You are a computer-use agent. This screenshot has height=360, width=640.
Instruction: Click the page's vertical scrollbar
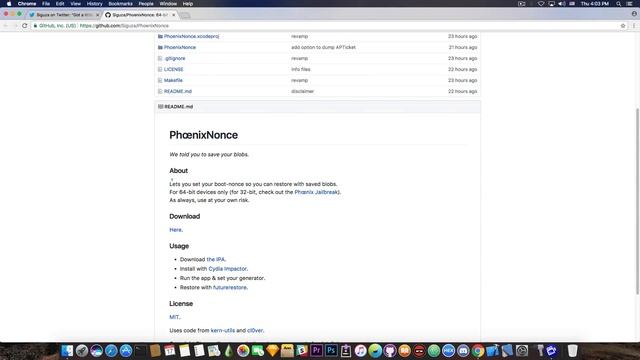pyautogui.click(x=637, y=201)
